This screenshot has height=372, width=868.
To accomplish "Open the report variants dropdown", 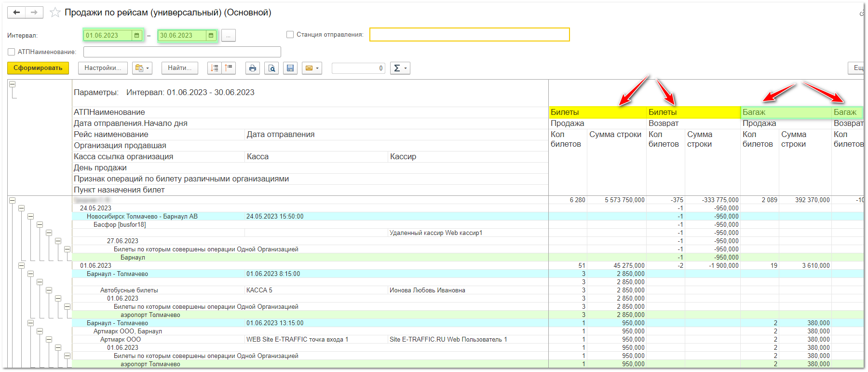I will (x=142, y=68).
